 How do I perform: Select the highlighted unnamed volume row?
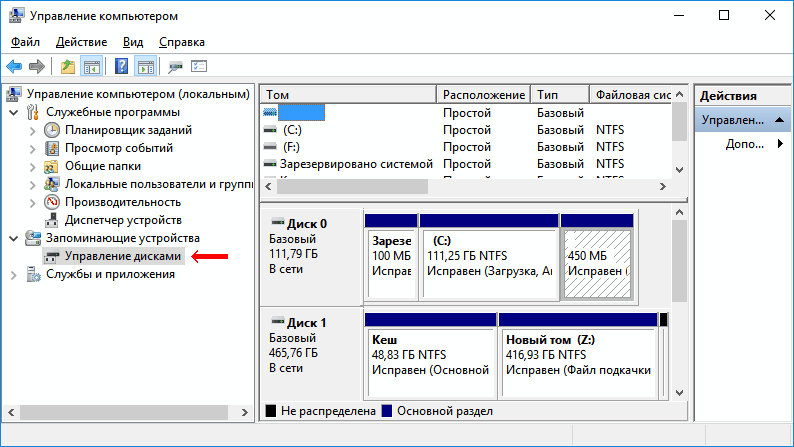[465, 112]
